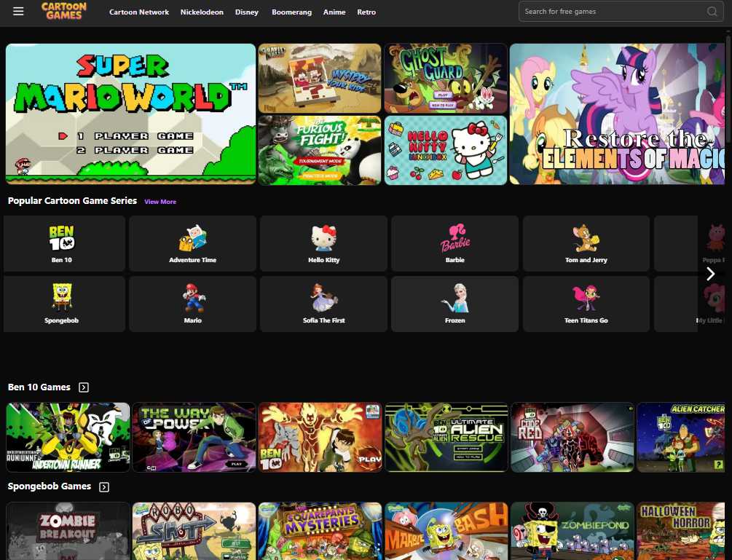Open the Frozen series icon

coord(454,304)
